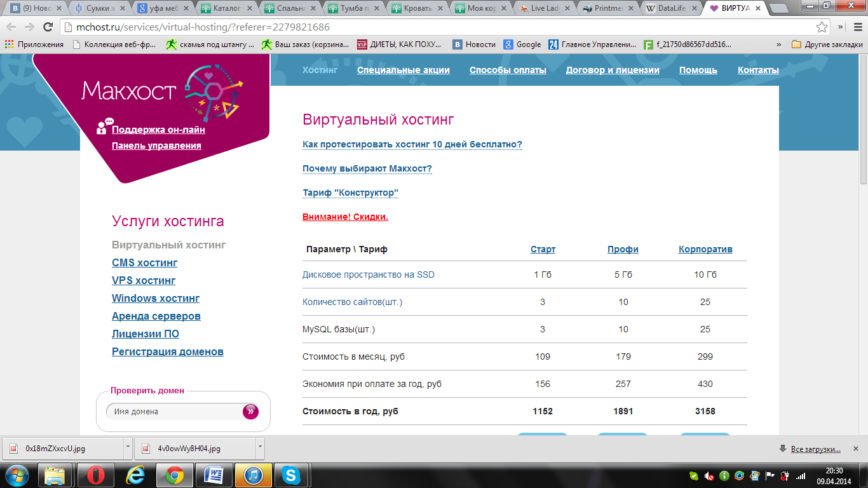The image size is (868, 488).
Task: Open Помощь in the site menu
Action: tap(698, 70)
